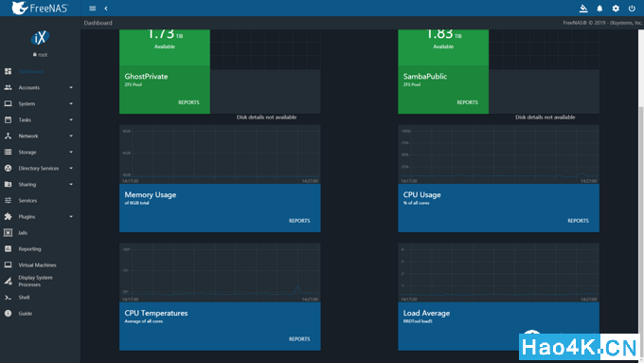Screen dimensions: 644x363
Task: Open the Jails menu item
Action: point(23,233)
